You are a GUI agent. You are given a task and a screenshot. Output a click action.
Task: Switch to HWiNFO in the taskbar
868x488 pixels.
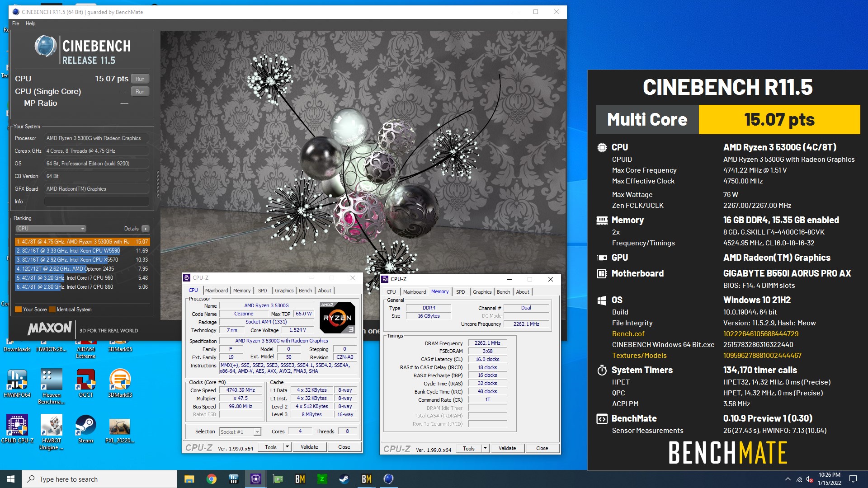(x=233, y=479)
